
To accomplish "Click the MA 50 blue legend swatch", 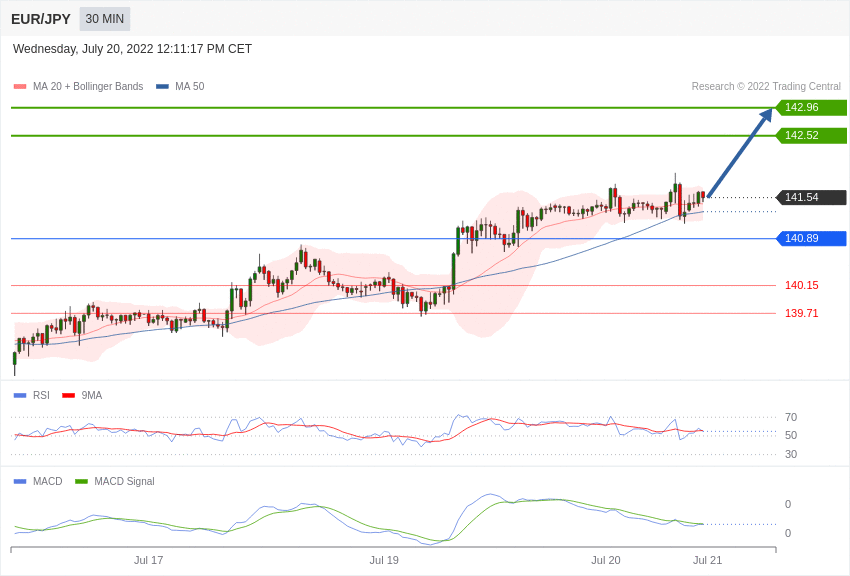I will tap(162, 87).
